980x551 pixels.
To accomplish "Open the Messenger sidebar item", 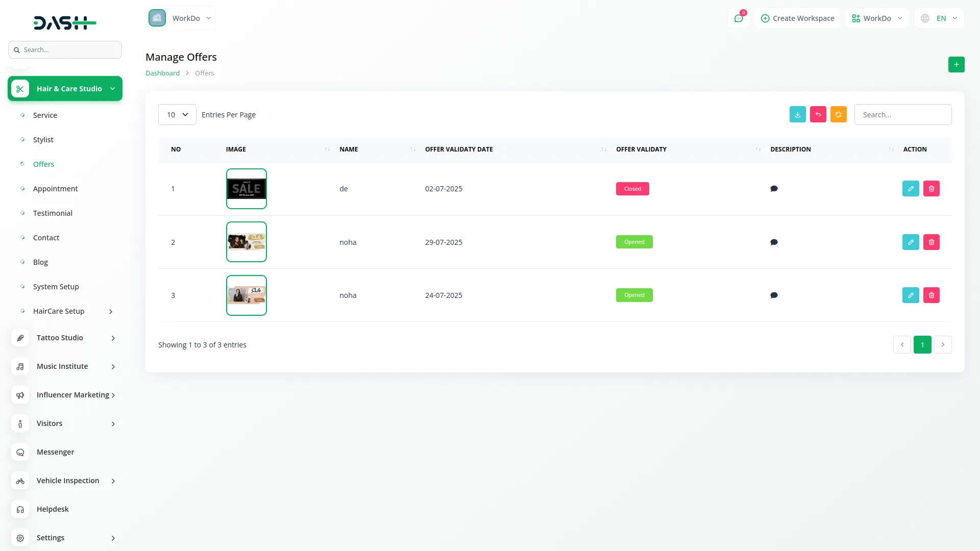I will [x=55, y=452].
